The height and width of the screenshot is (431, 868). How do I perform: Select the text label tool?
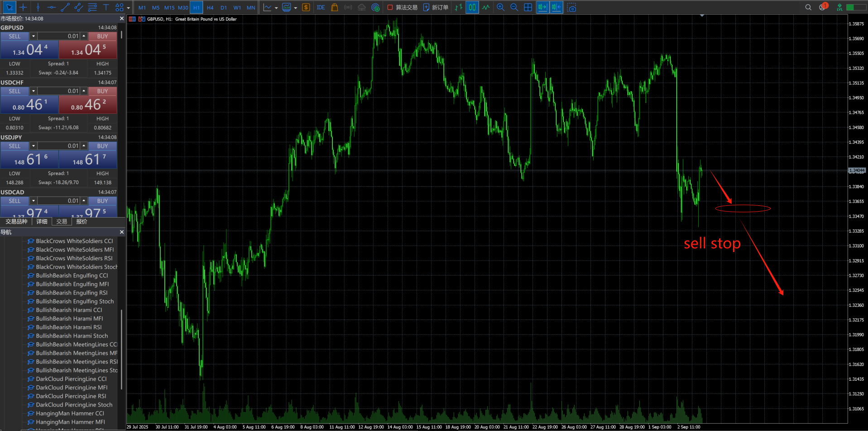coord(106,7)
